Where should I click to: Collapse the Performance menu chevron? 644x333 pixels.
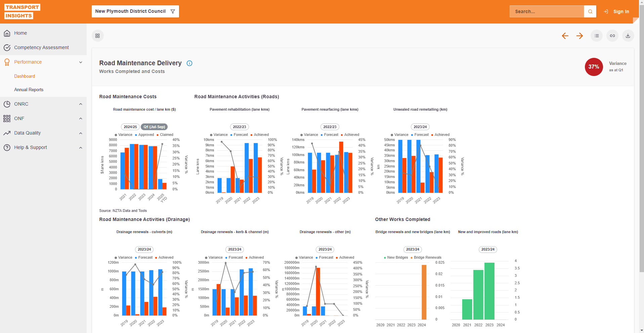pyautogui.click(x=81, y=62)
